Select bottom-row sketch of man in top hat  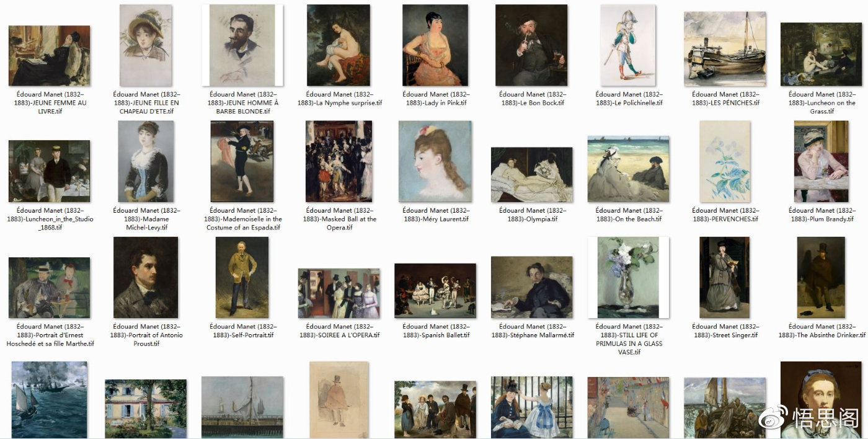[339, 400]
